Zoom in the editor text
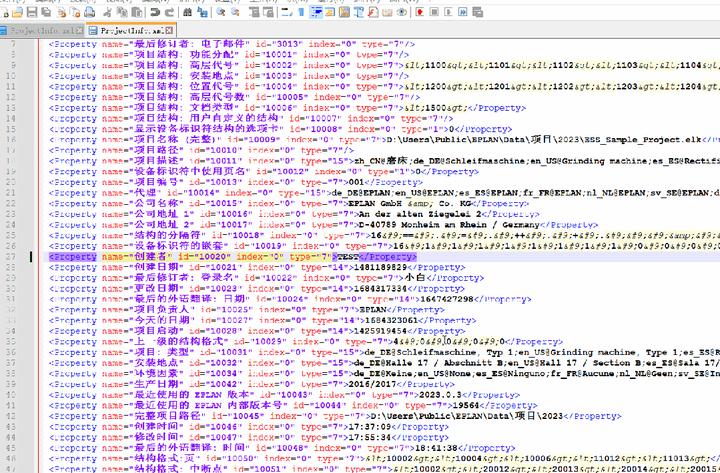The height and width of the screenshot is (473, 720). click(220, 12)
